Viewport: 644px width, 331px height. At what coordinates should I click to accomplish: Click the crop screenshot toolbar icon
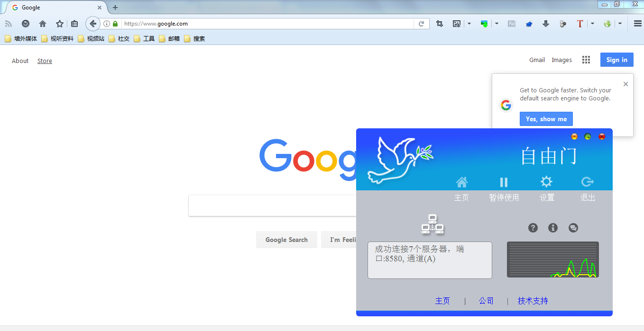(x=440, y=24)
